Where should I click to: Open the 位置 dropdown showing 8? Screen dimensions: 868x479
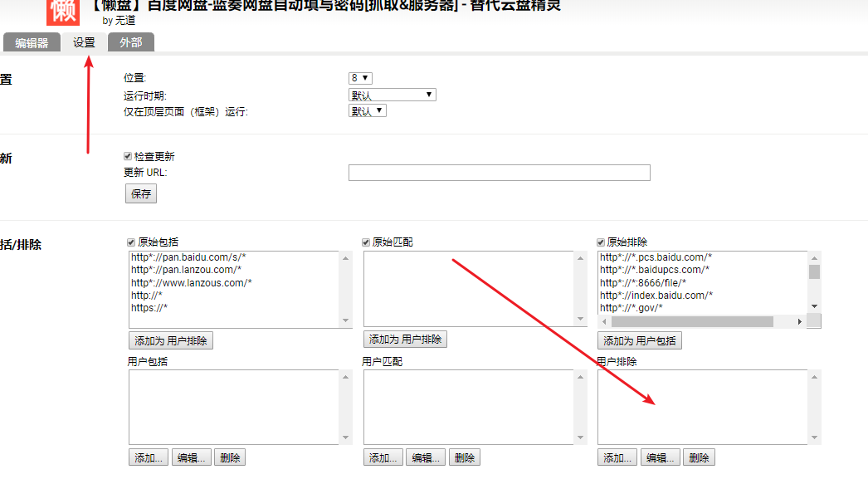[360, 78]
